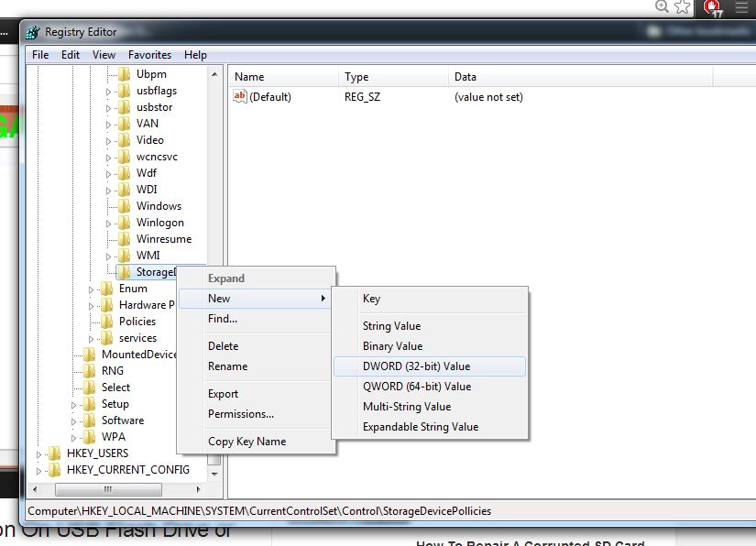Click the Windows folder icon
The height and width of the screenshot is (546, 756).
(125, 206)
